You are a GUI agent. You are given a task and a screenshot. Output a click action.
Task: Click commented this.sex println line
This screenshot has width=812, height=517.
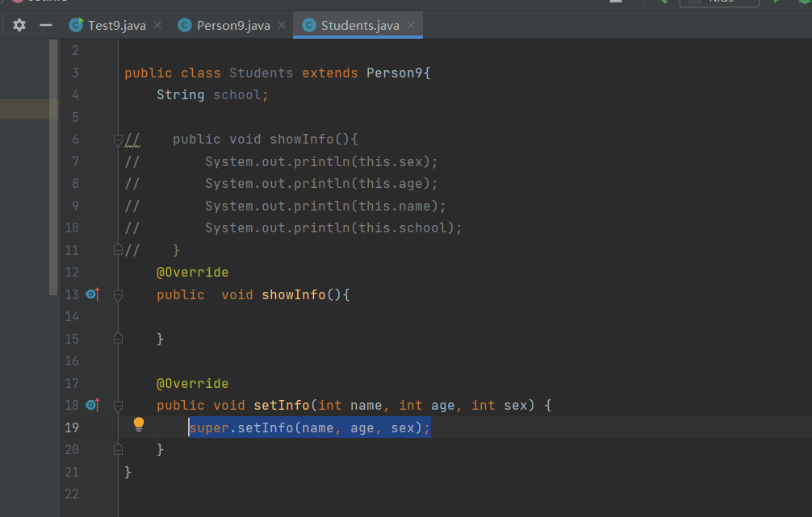point(321,161)
